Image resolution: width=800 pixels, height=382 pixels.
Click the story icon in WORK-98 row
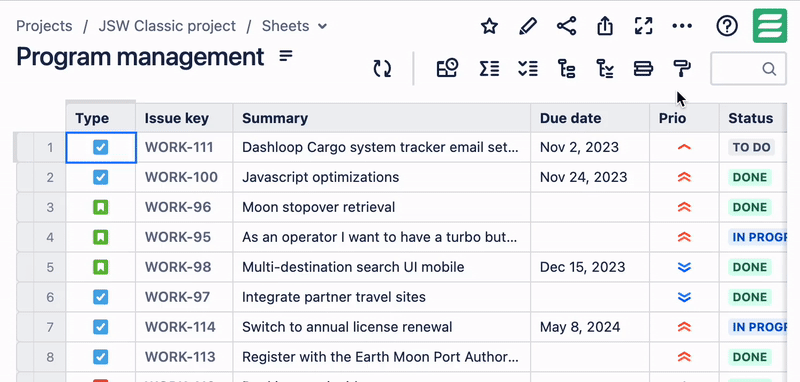(x=101, y=267)
